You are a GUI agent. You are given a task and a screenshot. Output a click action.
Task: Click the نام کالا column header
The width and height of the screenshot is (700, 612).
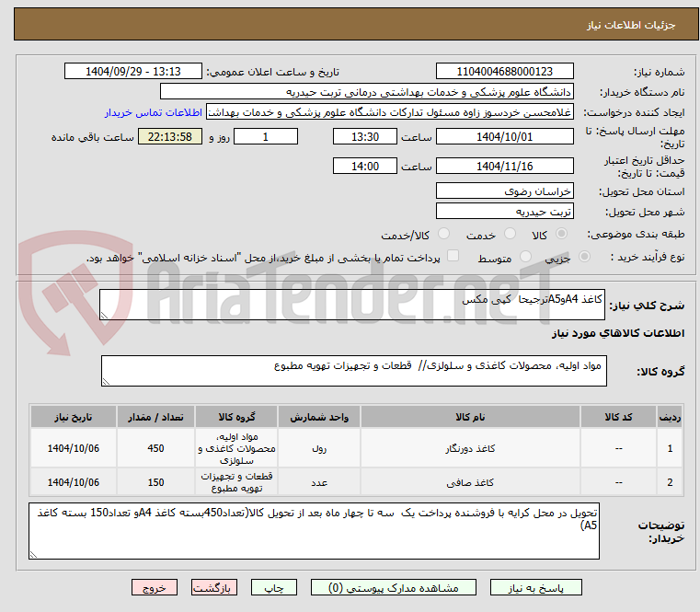coord(470,417)
